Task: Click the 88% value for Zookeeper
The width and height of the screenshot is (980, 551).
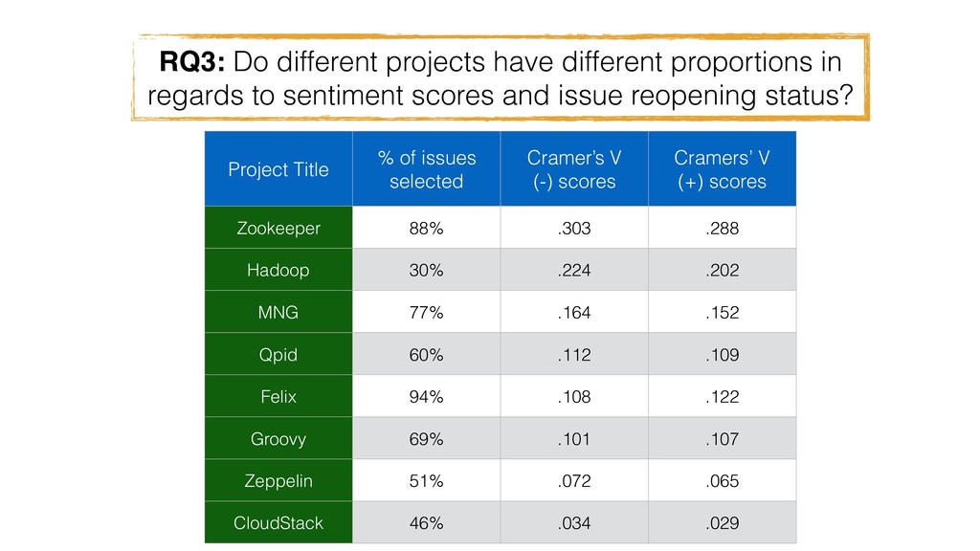Action: [x=426, y=228]
